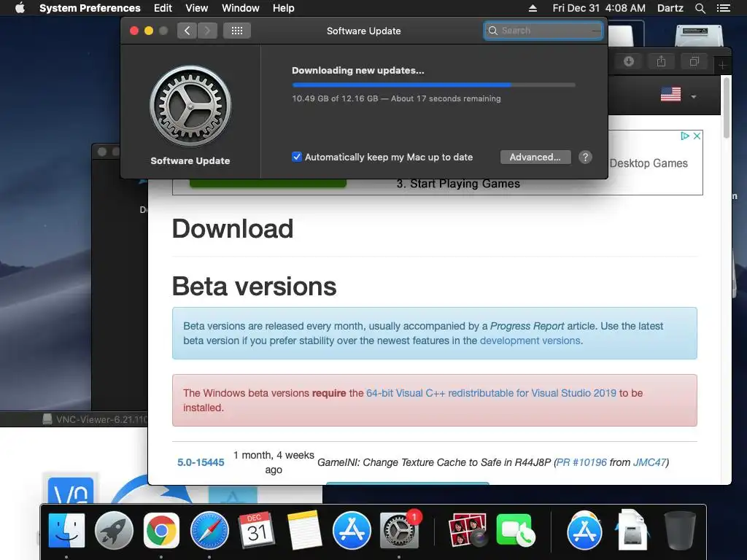Click the Software Update window title
Screen dimensions: 747x560
(363, 31)
